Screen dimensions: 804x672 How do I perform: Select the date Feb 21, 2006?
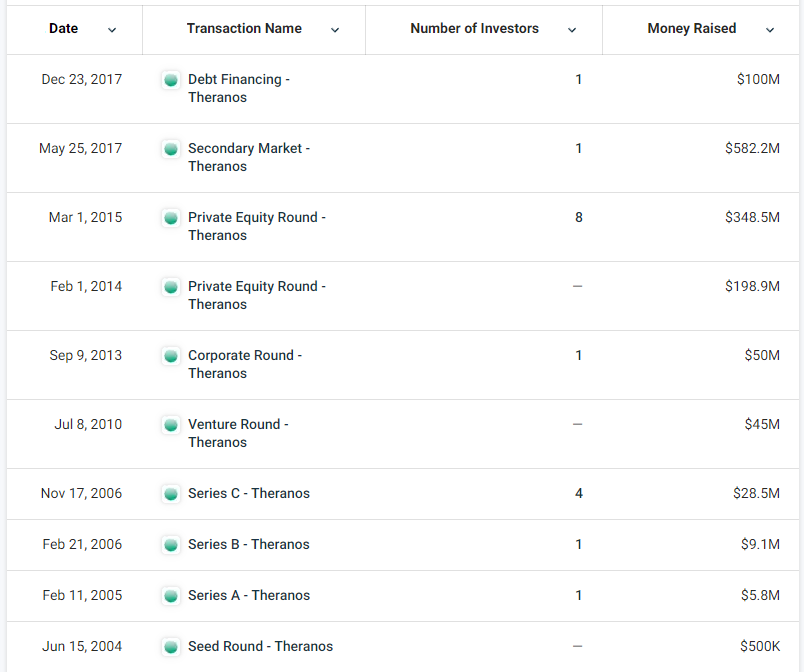coord(82,544)
